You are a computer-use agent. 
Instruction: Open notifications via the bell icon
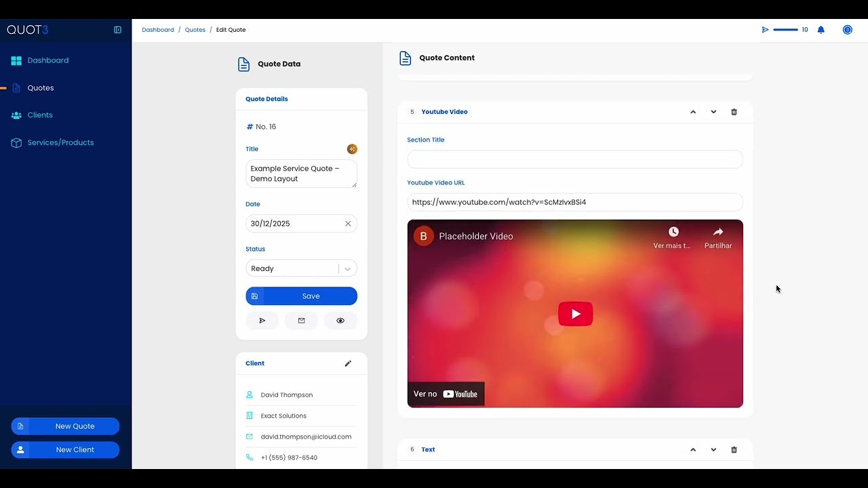click(821, 30)
